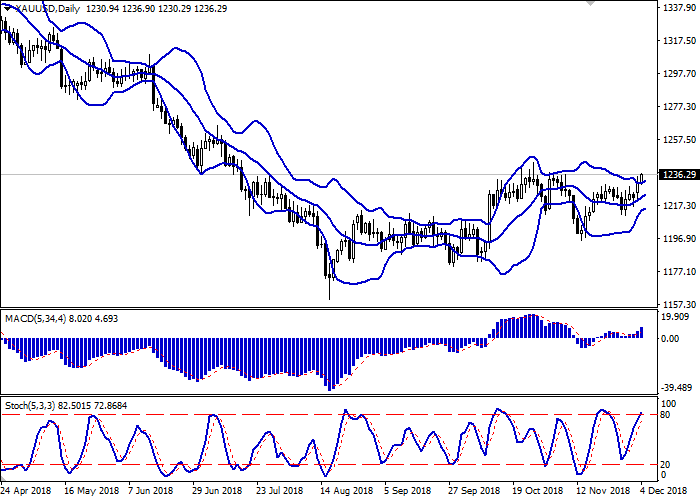Click price scale value 1277.30
The image size is (700, 500).
[x=680, y=107]
